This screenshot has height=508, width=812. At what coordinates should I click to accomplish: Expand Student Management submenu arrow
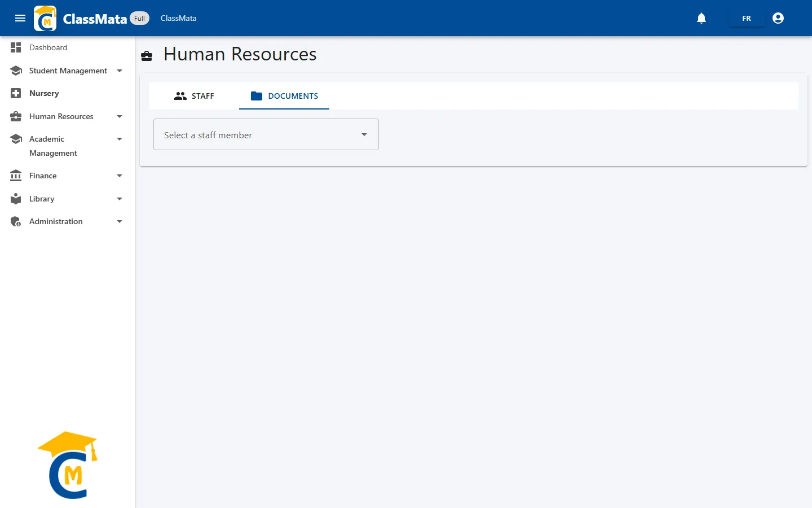tap(120, 71)
